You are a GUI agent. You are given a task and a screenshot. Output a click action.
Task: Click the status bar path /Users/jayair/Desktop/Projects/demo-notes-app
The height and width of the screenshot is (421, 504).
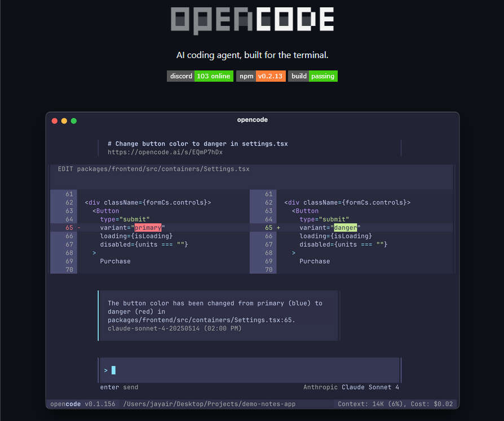pos(209,404)
